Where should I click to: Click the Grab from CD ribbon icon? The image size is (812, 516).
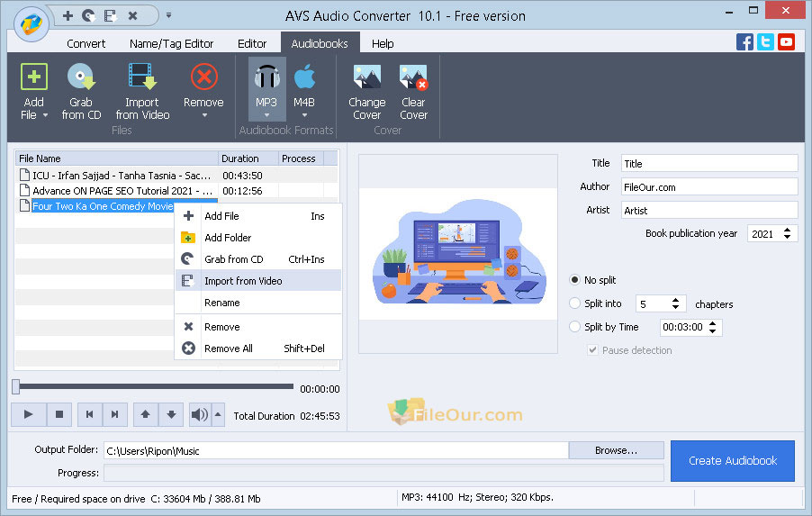tap(81, 77)
